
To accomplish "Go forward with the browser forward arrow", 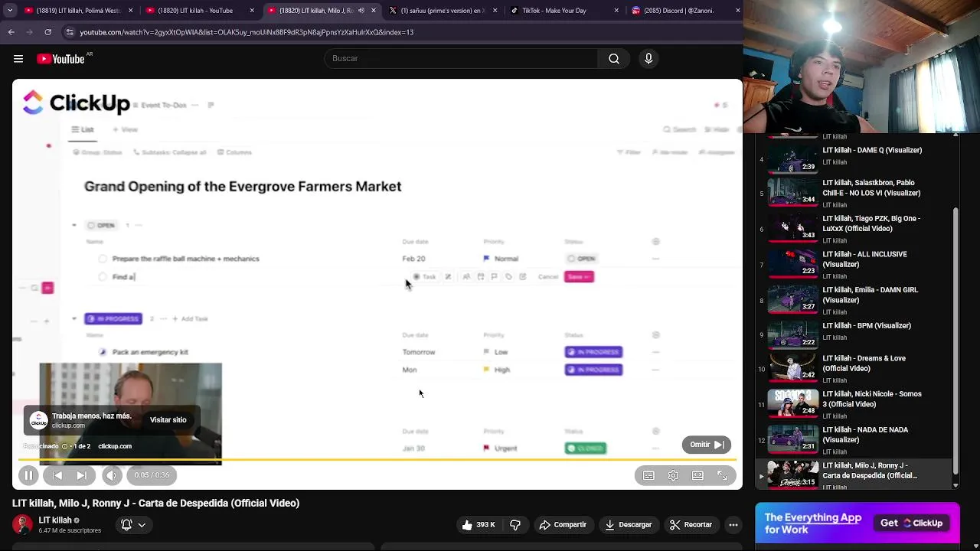I will tap(29, 32).
